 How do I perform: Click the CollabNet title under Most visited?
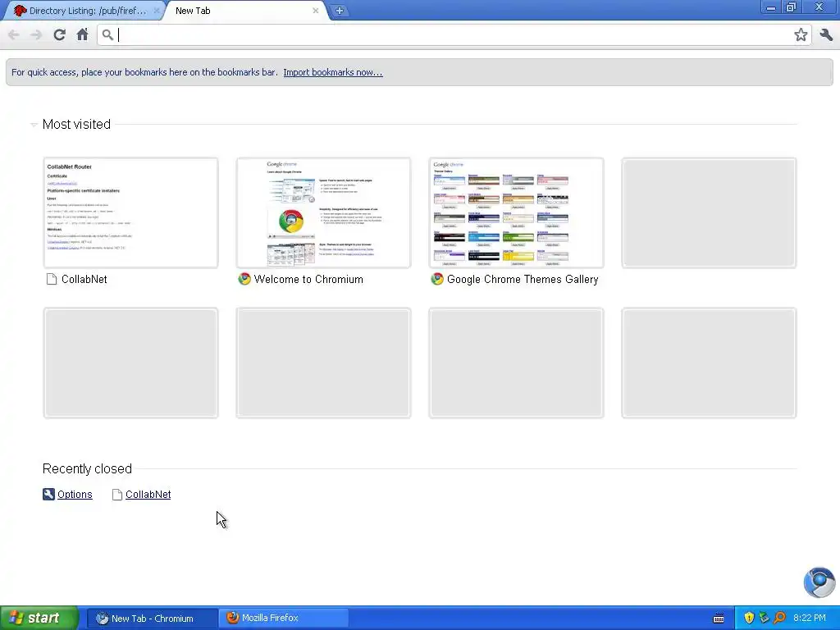(84, 279)
